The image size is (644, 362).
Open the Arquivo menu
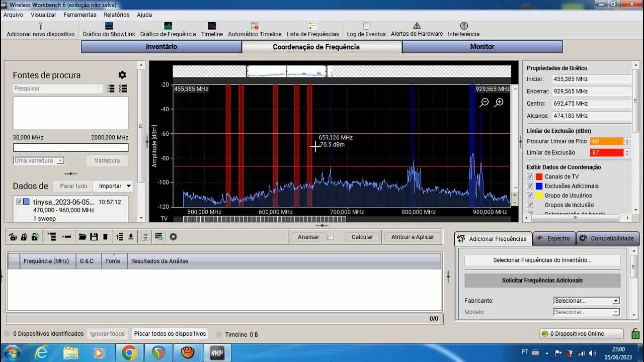click(x=14, y=15)
